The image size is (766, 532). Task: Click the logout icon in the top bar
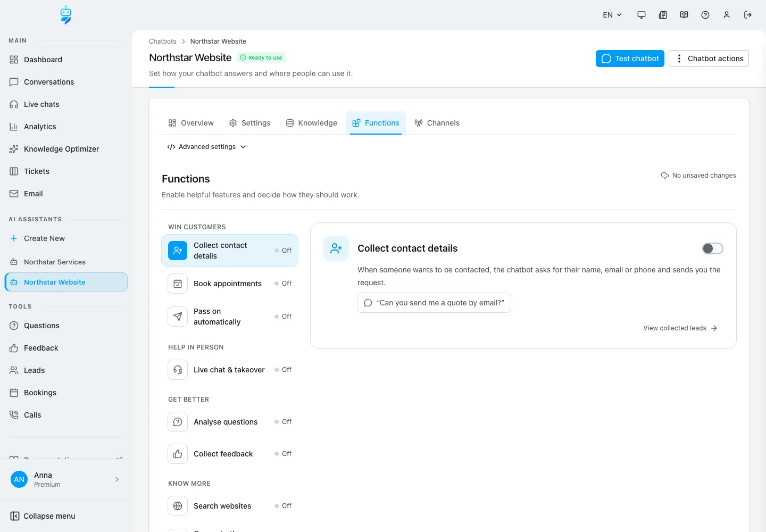tap(748, 15)
